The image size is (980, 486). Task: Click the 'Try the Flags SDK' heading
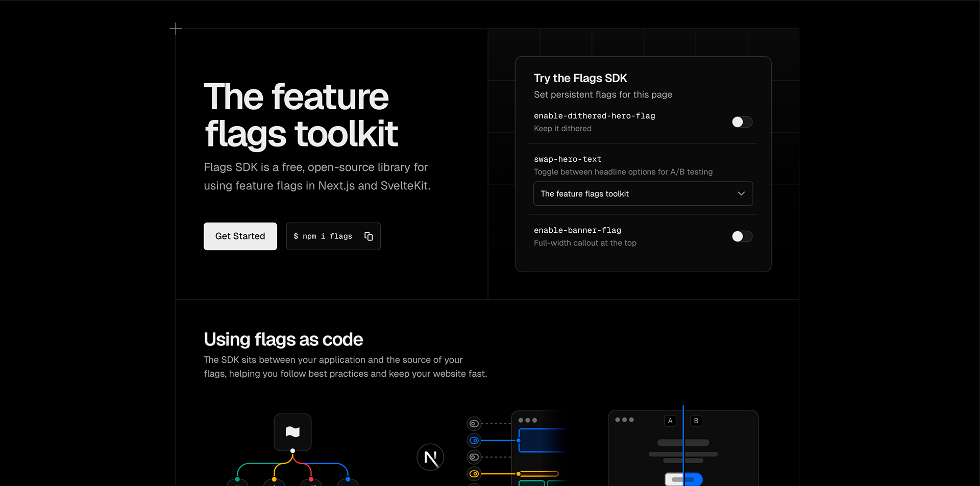point(580,78)
